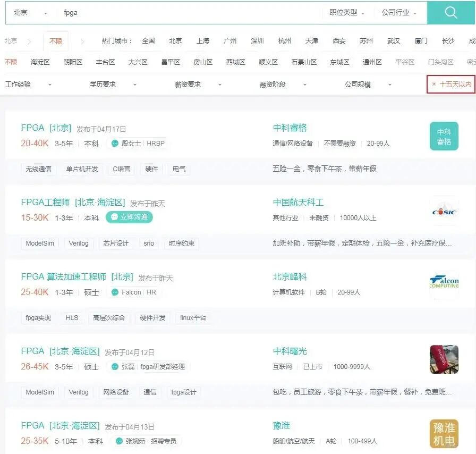Open the CASIC company logo
Image resolution: width=476 pixels, height=454 pixels.
point(444,212)
